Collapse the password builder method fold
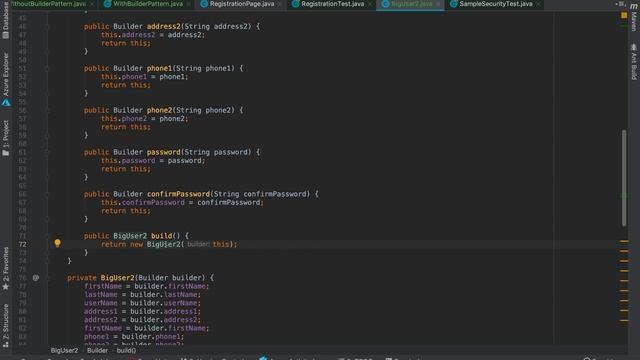The height and width of the screenshot is (360, 640). coord(47,152)
